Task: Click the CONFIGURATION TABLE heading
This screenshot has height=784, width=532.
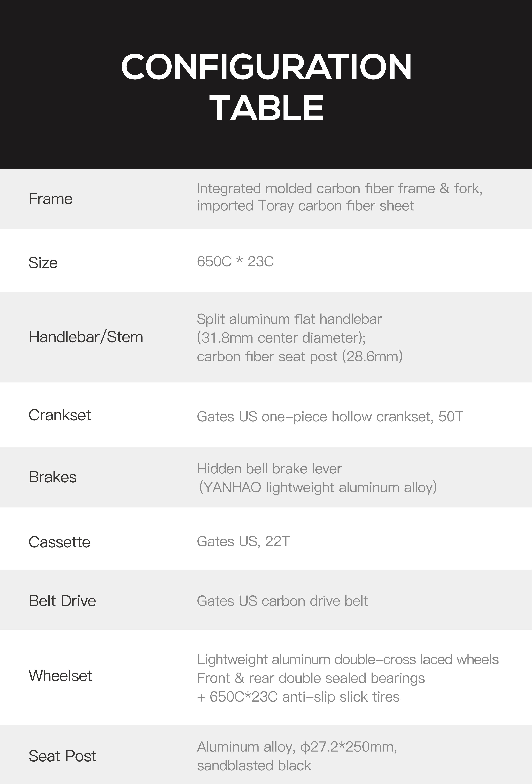Action: pos(266,87)
